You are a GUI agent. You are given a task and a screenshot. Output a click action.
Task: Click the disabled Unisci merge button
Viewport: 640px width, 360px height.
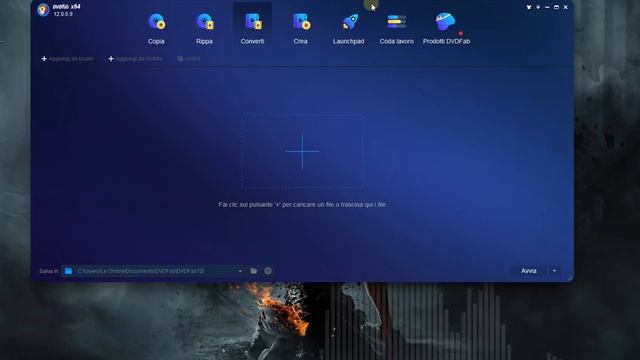[189, 59]
